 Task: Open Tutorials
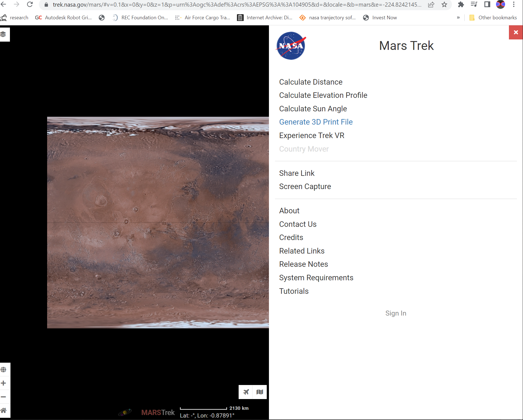294,291
